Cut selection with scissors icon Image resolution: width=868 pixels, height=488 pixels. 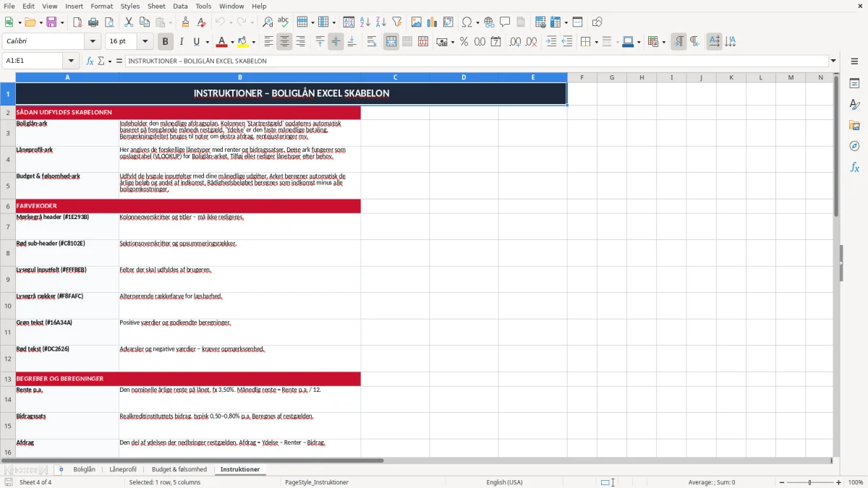(x=129, y=22)
